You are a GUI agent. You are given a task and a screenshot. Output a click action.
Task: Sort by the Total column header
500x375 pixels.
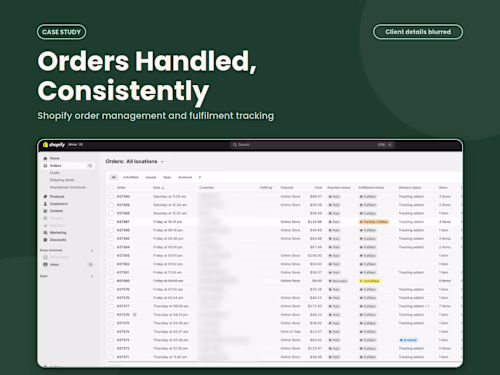coord(318,188)
